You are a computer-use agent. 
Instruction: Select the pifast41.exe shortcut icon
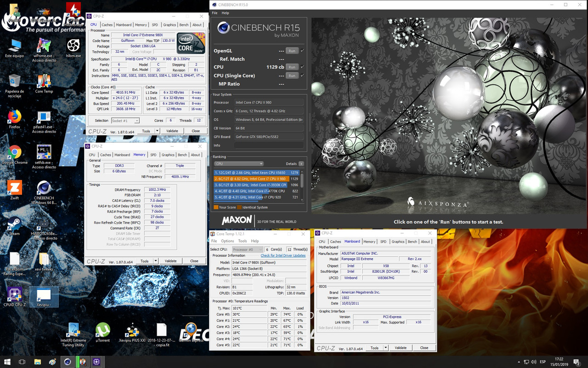pyautogui.click(x=44, y=122)
